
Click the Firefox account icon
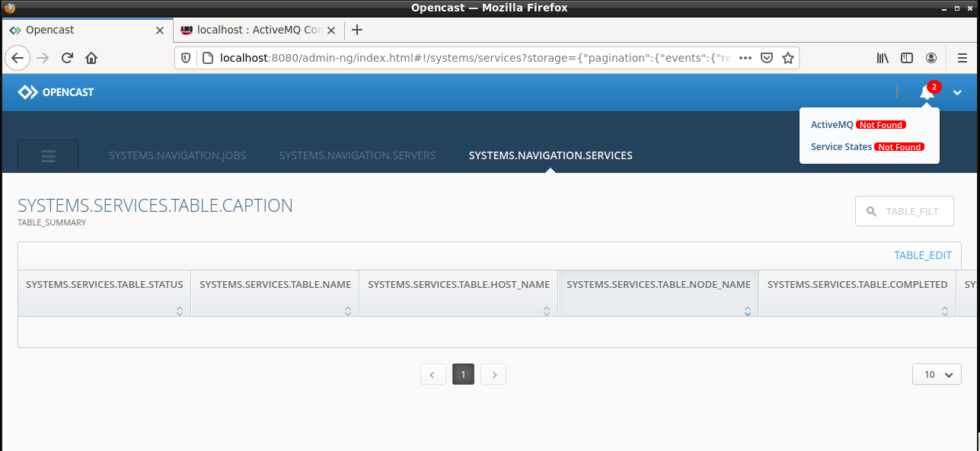pyautogui.click(x=931, y=57)
